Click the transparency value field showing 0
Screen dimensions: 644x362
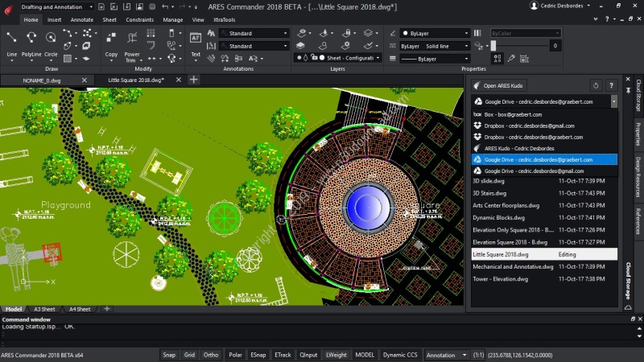pos(555,46)
